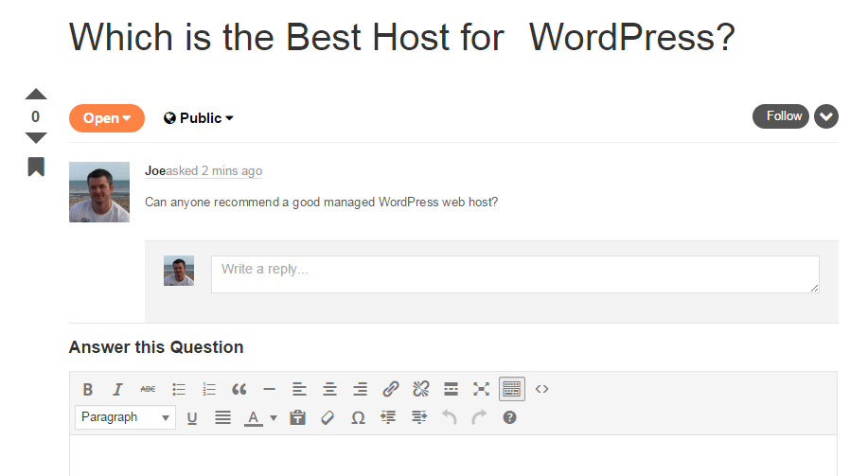Insert Read More tag
868x476 pixels.
coord(452,389)
